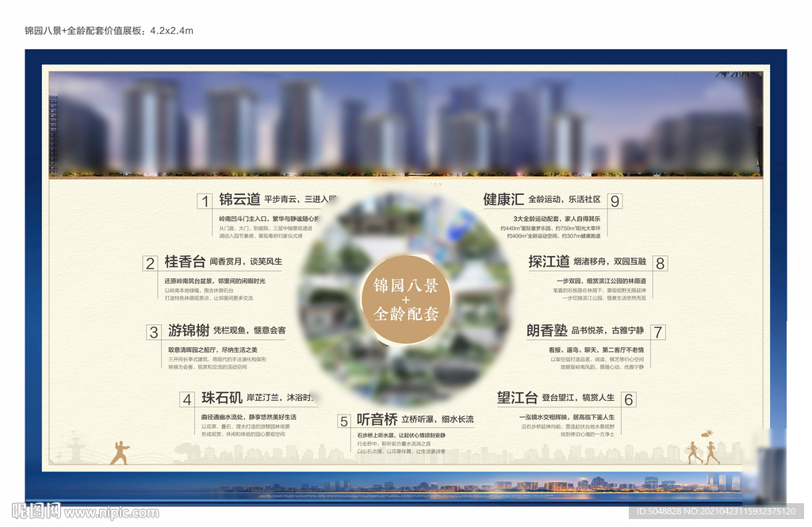Click the line 取意清晖园之船厅，尽纳生活之美

point(213,350)
